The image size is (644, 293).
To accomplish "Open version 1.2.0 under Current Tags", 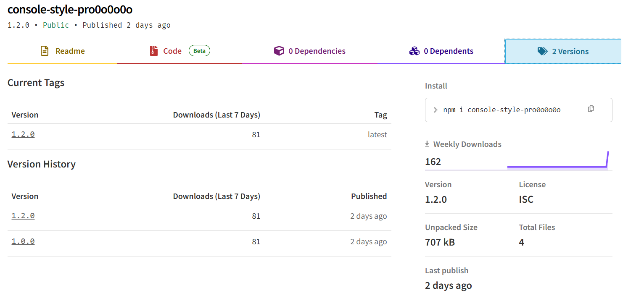I will point(23,135).
